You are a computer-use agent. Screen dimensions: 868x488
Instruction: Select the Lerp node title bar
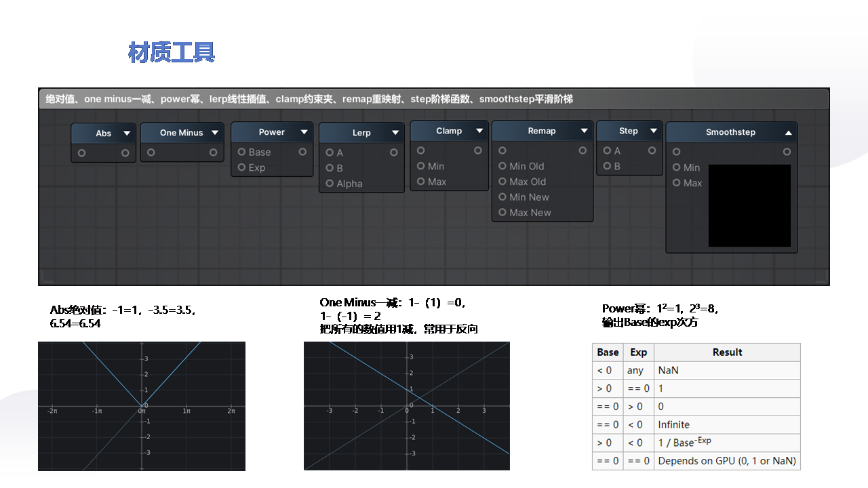point(361,133)
